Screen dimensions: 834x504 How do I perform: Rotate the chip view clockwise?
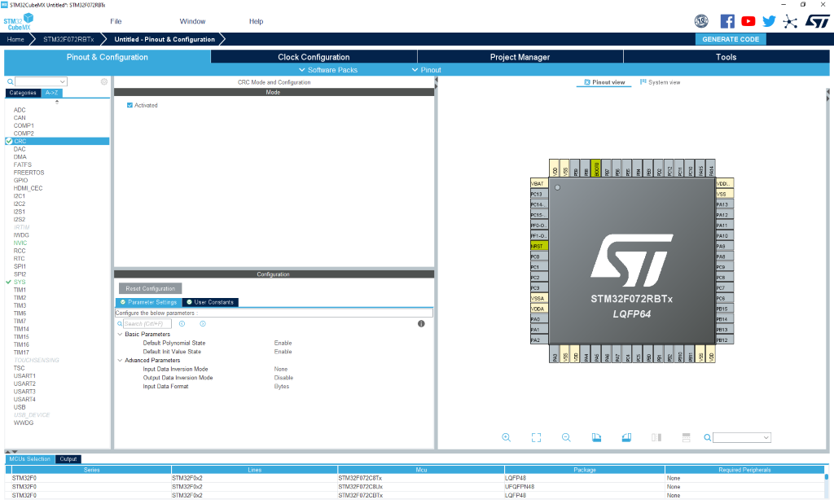pos(596,437)
